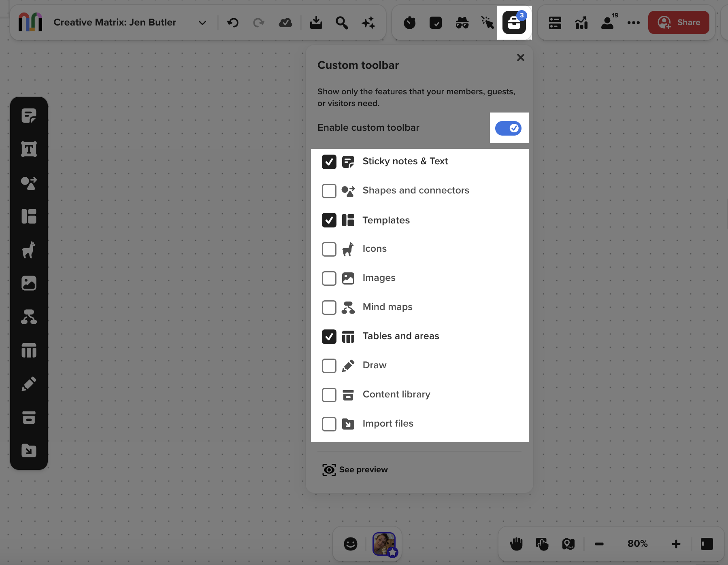
Task: Open the zoom level 80% menu
Action: click(x=637, y=544)
